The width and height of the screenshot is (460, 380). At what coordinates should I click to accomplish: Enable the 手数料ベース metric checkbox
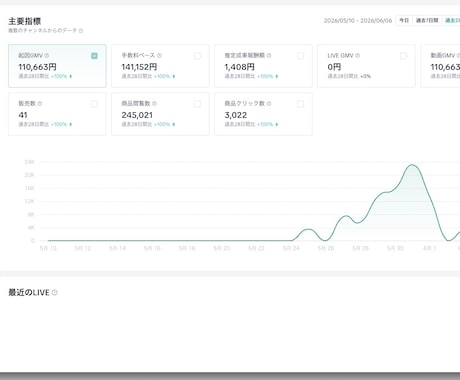point(197,56)
